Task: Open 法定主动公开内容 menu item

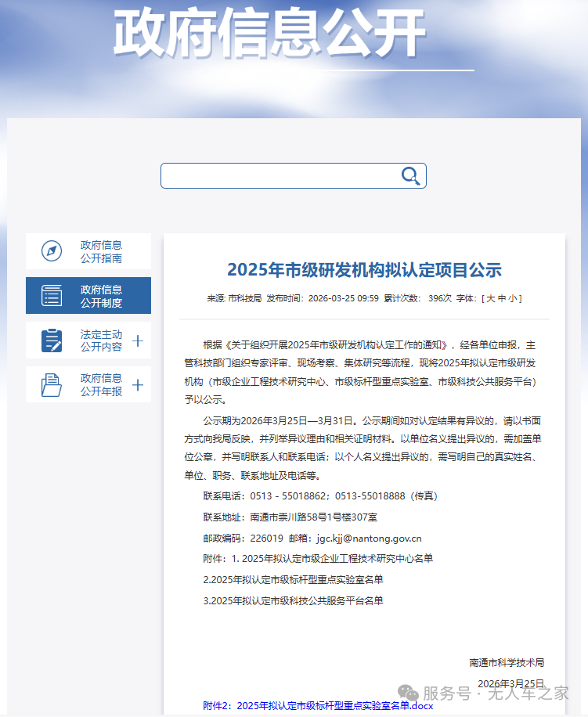Action: pos(88,340)
